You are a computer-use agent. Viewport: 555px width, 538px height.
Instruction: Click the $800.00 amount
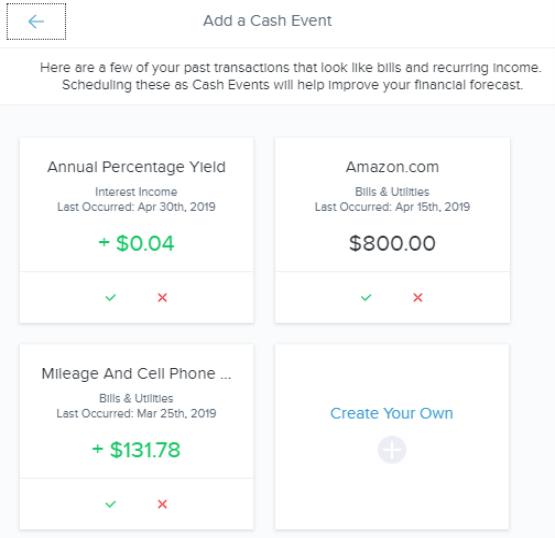pos(392,244)
